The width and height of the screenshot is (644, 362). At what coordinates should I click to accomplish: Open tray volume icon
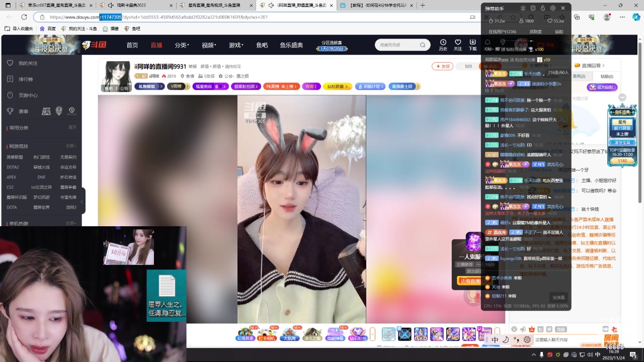pyautogui.click(x=589, y=355)
